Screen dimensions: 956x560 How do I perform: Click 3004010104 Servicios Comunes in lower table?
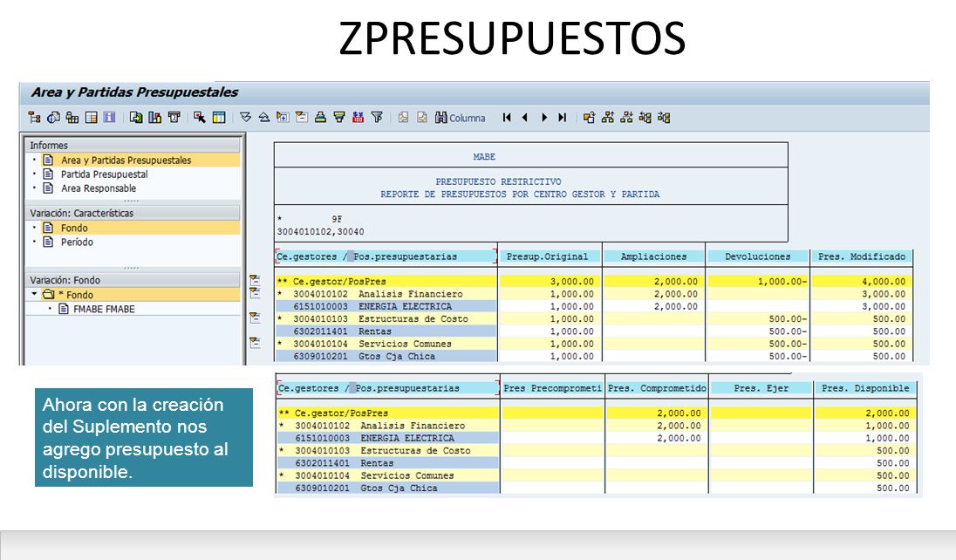click(x=388, y=475)
